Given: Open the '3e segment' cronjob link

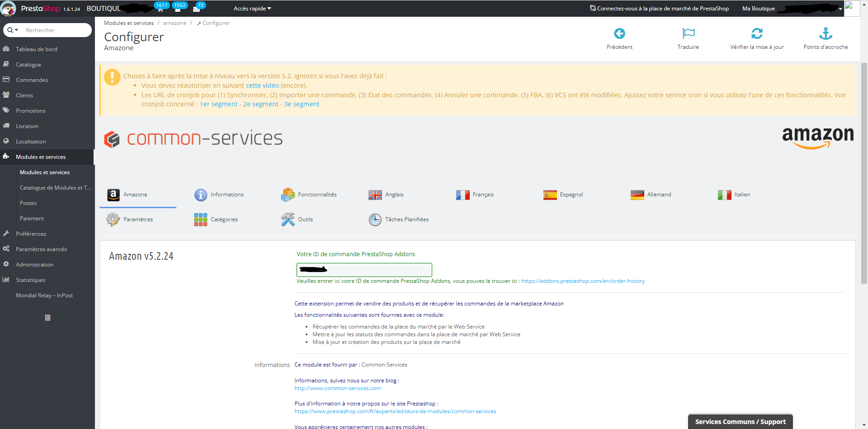Looking at the screenshot, I should (x=302, y=104).
